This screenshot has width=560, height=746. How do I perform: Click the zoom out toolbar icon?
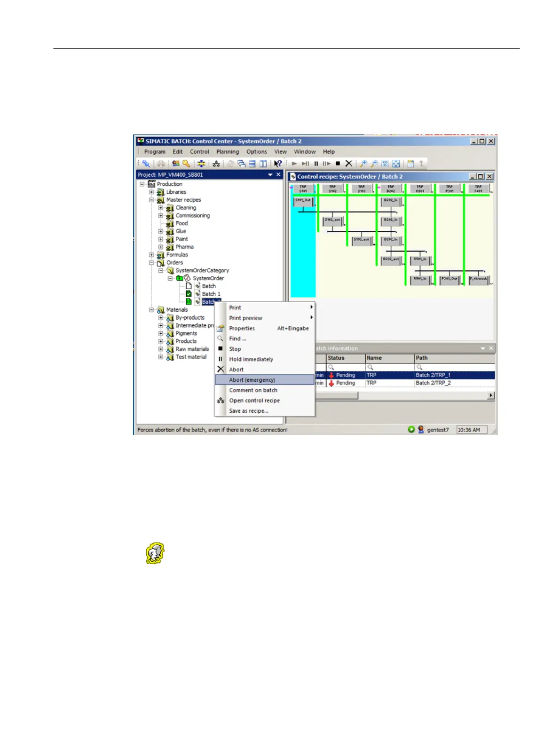point(374,164)
